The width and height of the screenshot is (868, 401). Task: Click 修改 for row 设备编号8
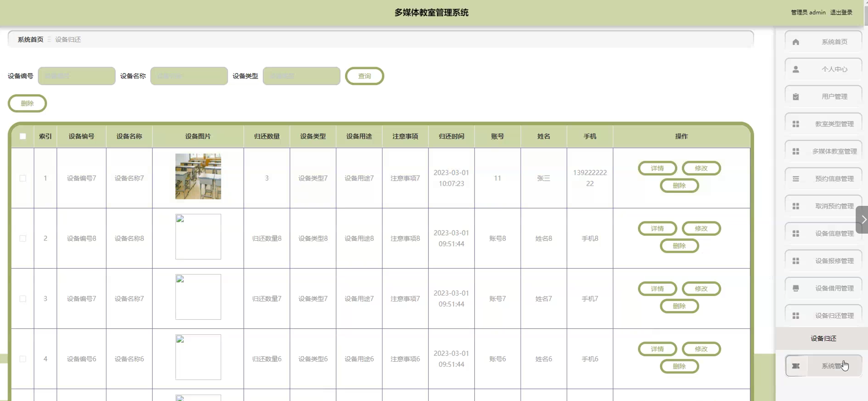click(x=701, y=228)
